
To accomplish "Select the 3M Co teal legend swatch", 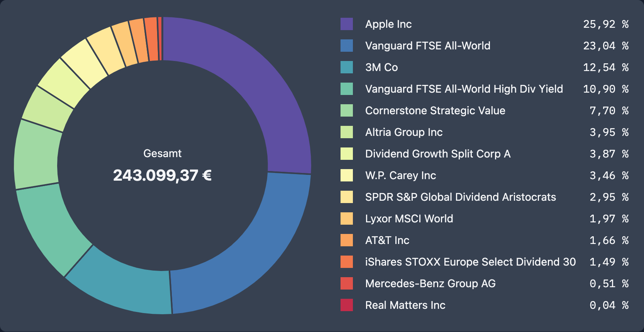I will tap(346, 67).
